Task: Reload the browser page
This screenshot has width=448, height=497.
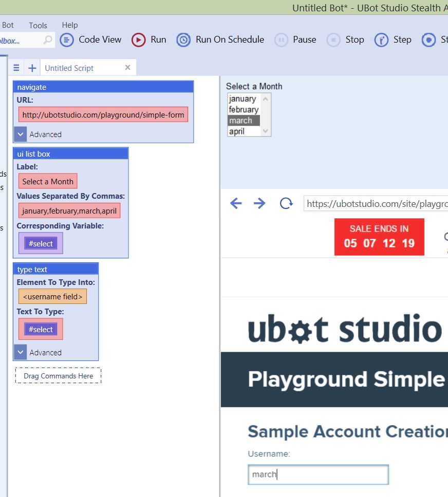Action: pos(286,203)
